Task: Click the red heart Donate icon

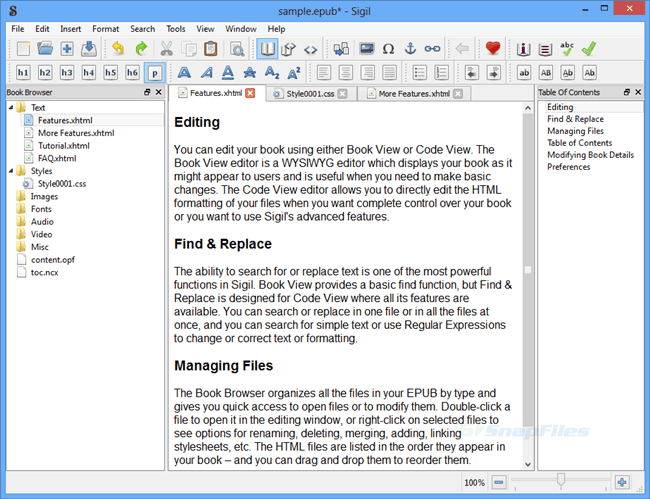Action: point(493,49)
